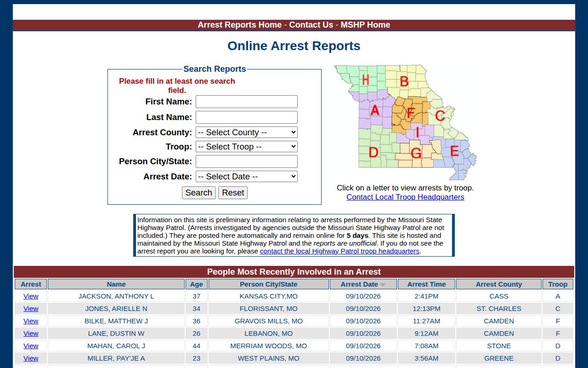This screenshot has width=588, height=368.
Task: Go to Arrest Reports Home
Action: coord(240,25)
